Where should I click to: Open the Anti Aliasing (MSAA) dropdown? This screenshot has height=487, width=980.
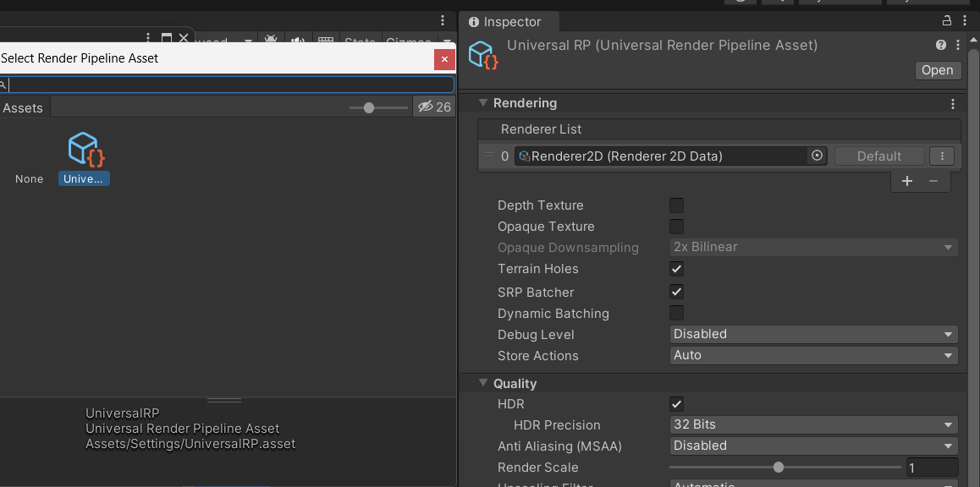[813, 446]
